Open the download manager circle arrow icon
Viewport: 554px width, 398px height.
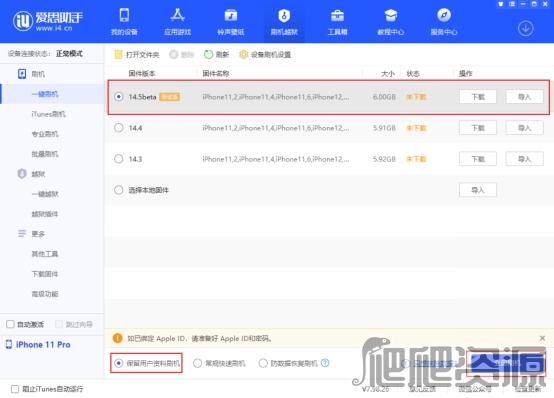pyautogui.click(x=526, y=28)
